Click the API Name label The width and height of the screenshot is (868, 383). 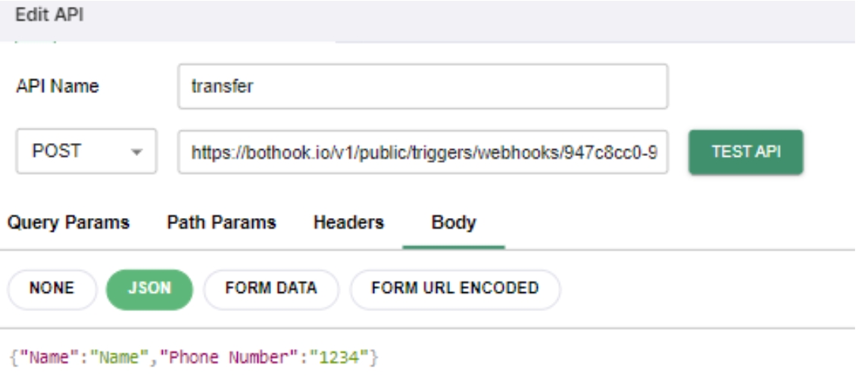pos(58,86)
